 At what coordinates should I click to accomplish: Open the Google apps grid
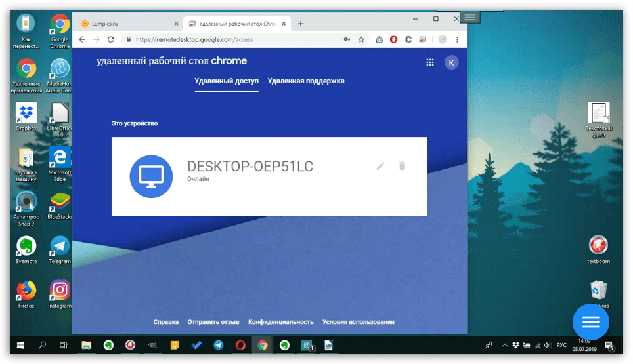tap(430, 62)
